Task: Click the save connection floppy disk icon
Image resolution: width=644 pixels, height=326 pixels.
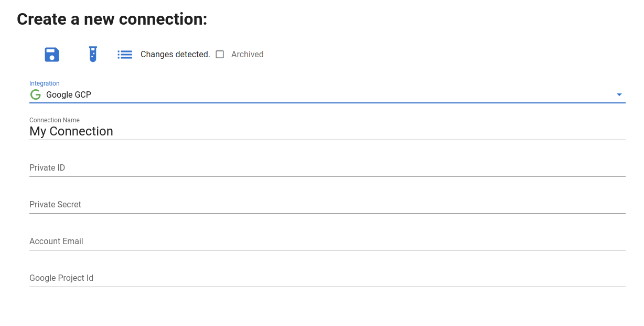Action: coord(52,55)
